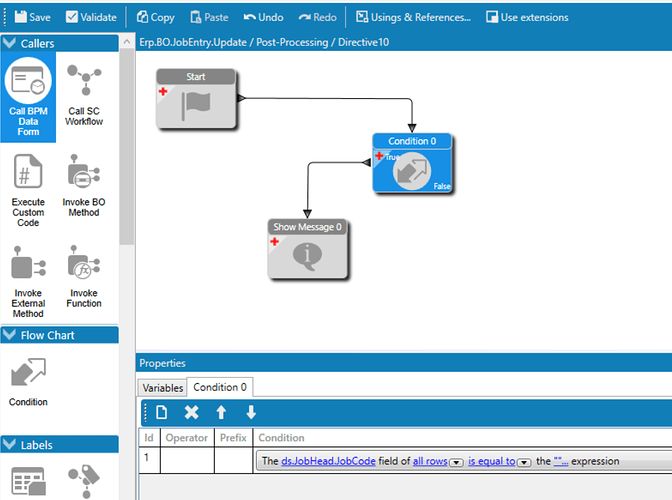Viewport: 672px width, 500px height.
Task: Save the directive with the Save button
Action: [33, 17]
